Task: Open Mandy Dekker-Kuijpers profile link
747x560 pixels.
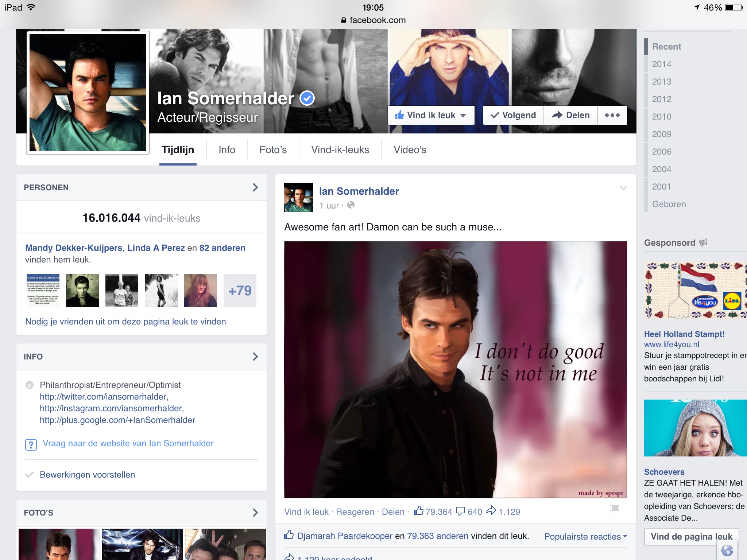Action: 74,248
